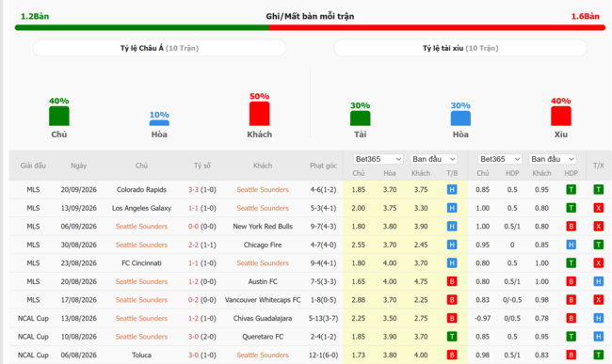Select the Tỷ lệ Châu Á tab
612x364 pixels.
[x=159, y=48]
